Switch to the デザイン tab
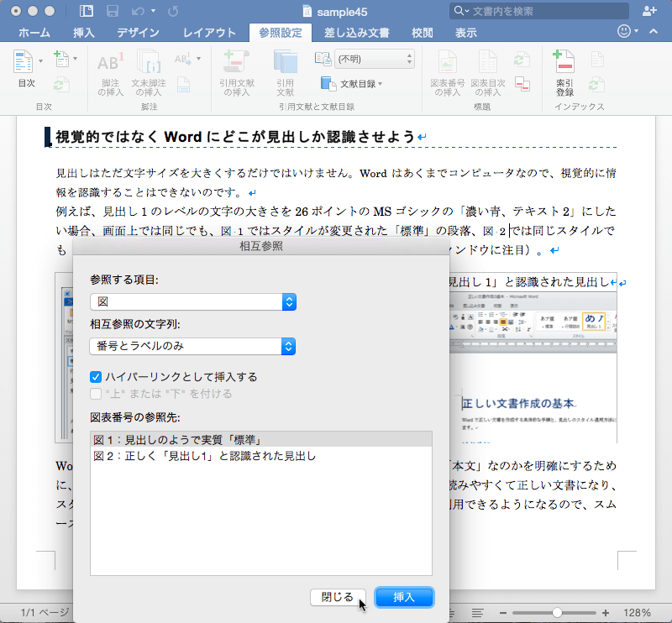The height and width of the screenshot is (623, 672). coord(138,33)
